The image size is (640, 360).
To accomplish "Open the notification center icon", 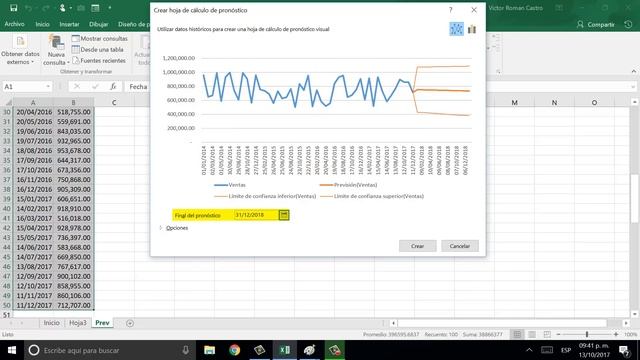I will tap(624, 350).
